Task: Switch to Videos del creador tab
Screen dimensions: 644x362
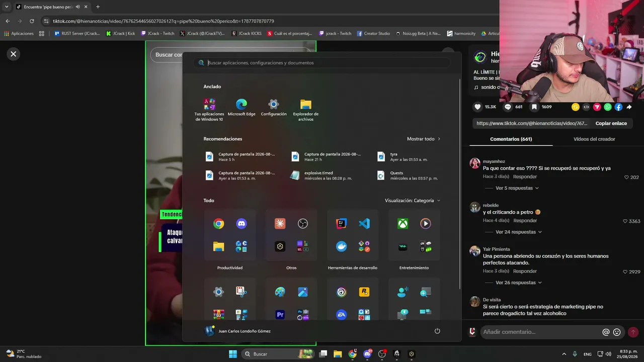Action: tap(594, 139)
